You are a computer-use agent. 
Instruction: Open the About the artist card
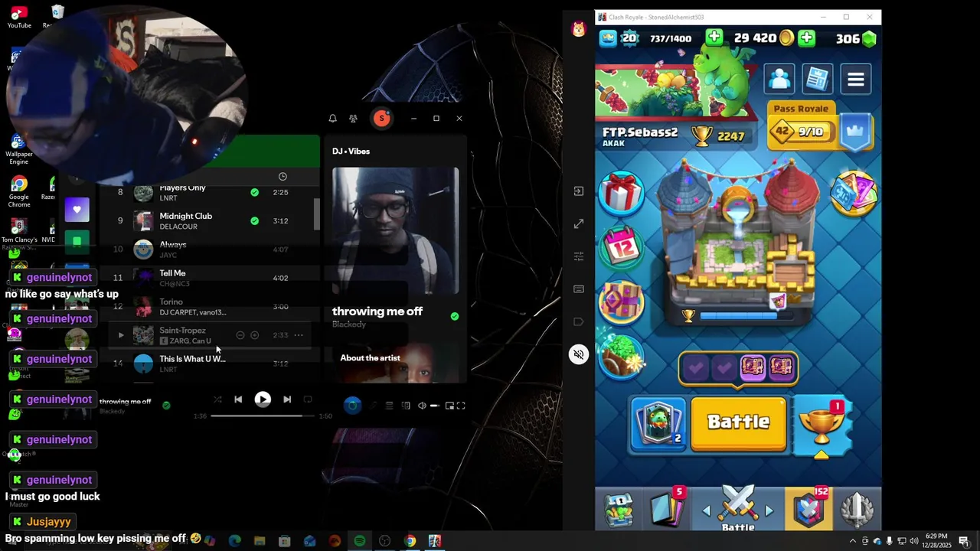coord(396,363)
